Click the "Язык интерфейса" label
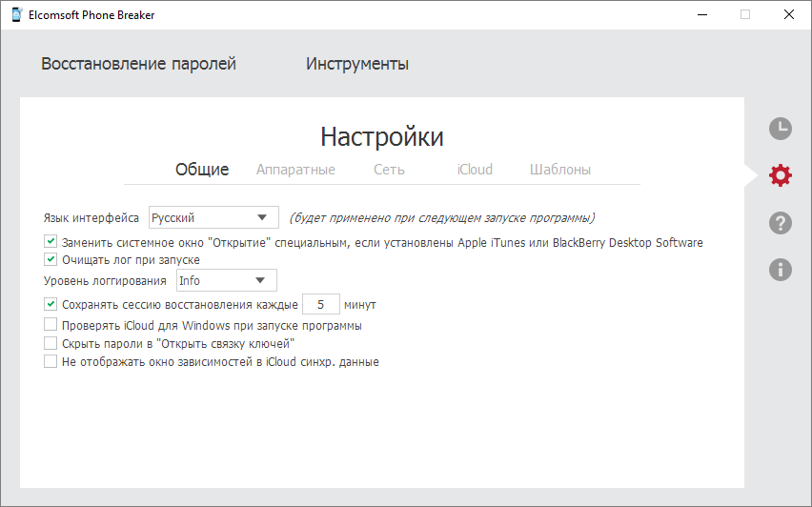The height and width of the screenshot is (507, 812). pos(91,218)
